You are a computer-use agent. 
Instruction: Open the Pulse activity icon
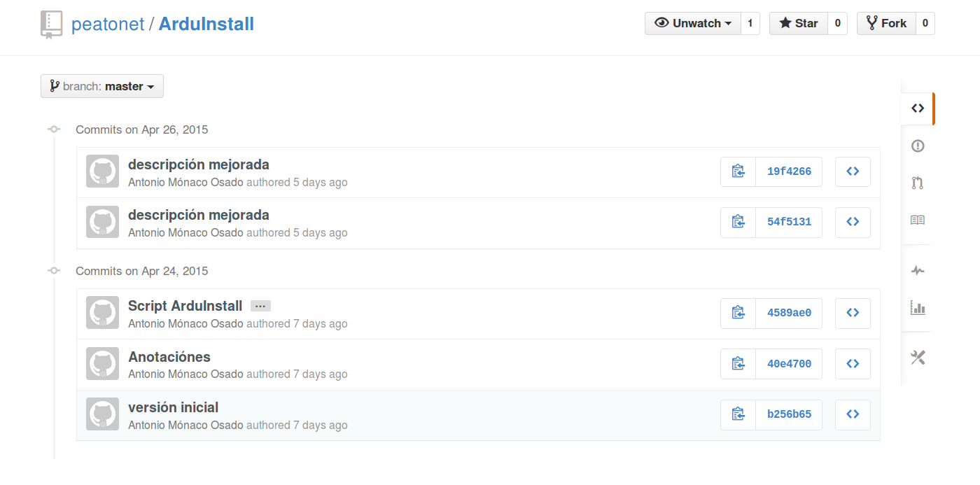(918, 270)
